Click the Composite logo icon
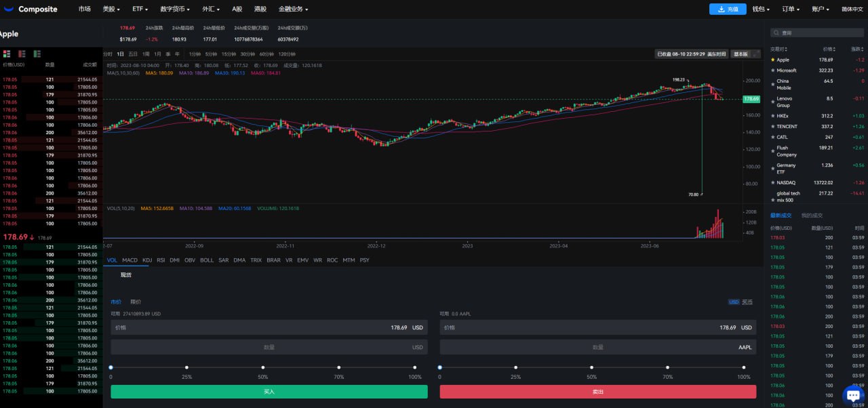868x408 pixels. (9, 9)
